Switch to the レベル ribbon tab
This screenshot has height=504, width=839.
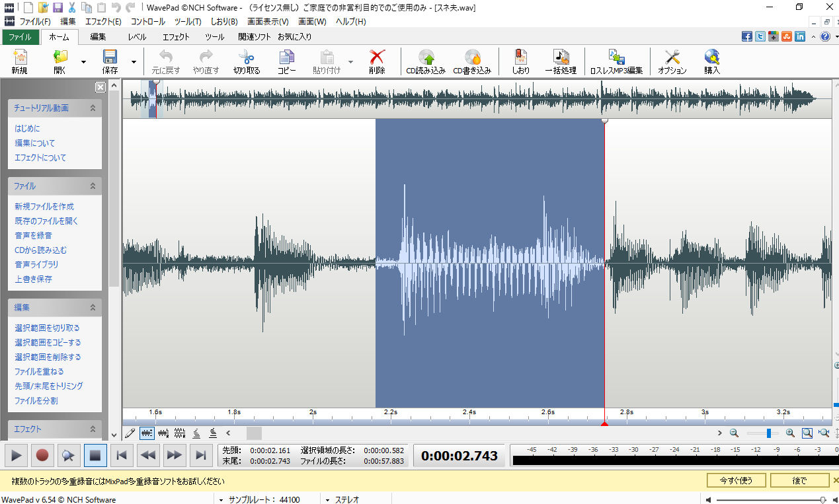point(137,37)
